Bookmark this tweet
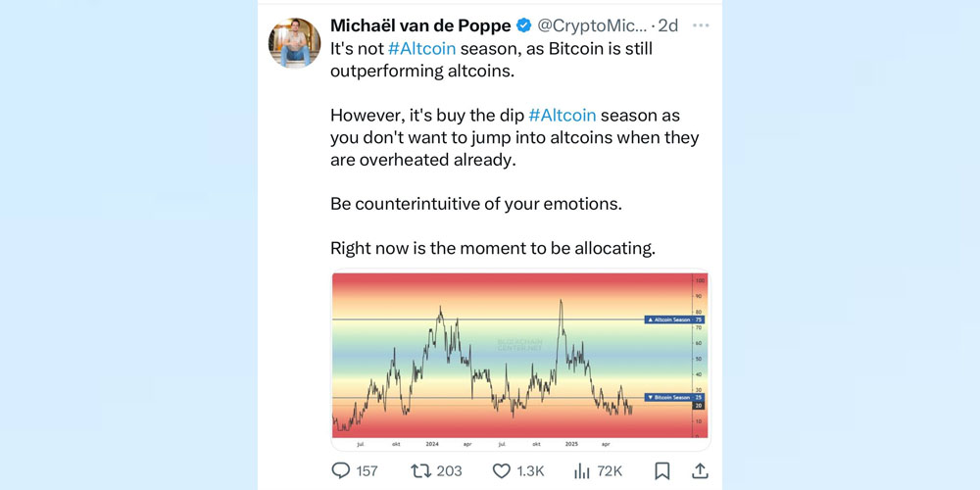980x490 pixels. pyautogui.click(x=661, y=471)
